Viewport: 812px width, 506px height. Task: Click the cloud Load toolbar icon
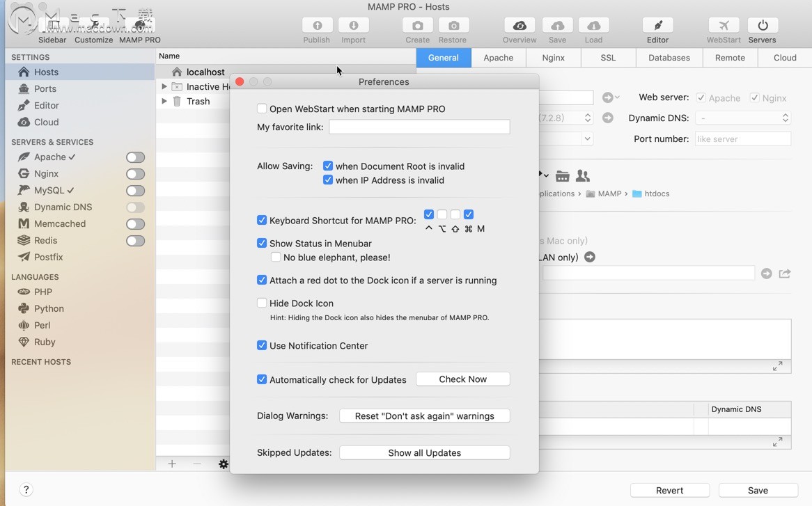593,25
